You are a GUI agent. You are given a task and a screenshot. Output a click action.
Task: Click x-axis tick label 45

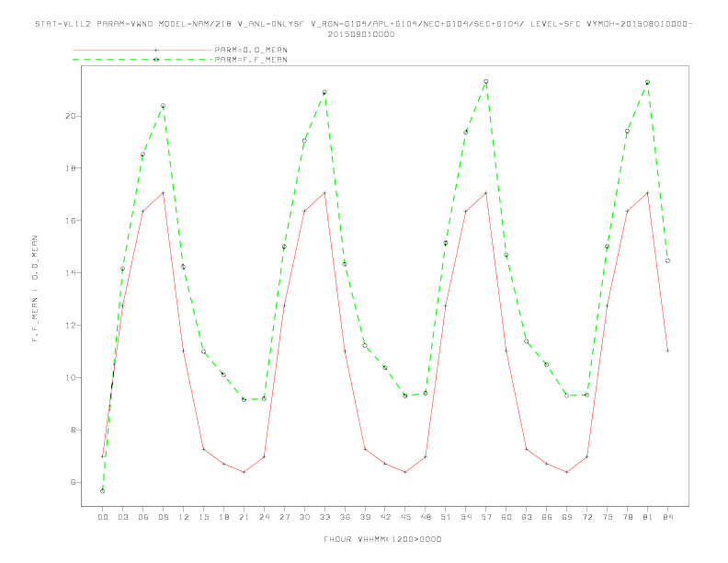tap(405, 517)
